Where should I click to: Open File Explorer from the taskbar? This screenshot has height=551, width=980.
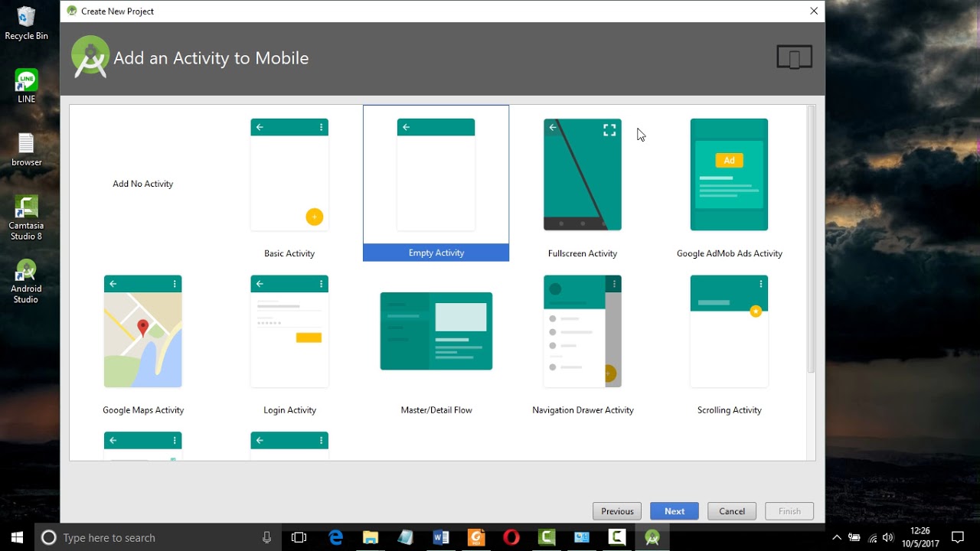pyautogui.click(x=371, y=537)
